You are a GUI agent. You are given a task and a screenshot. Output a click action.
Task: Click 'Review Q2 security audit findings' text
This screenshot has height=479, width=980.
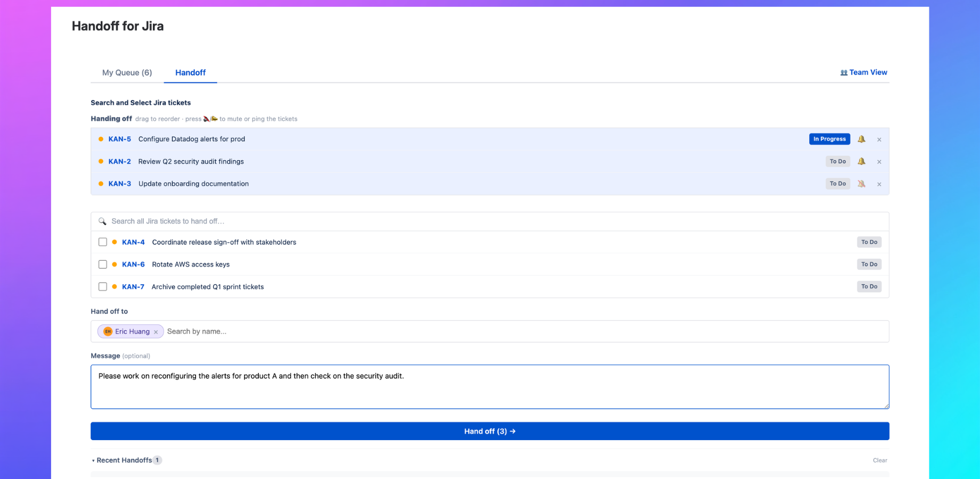191,161
